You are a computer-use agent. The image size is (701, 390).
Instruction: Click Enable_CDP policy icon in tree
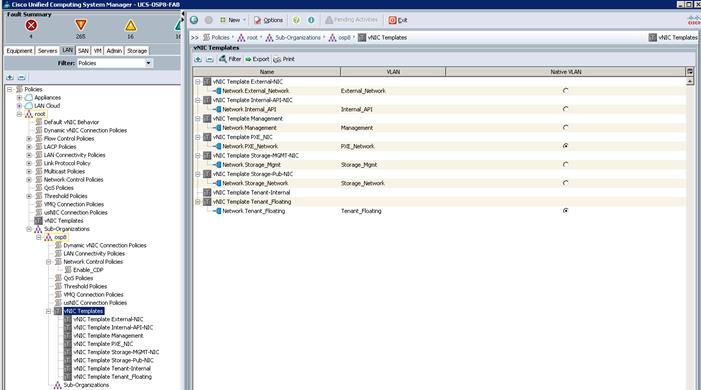68,270
